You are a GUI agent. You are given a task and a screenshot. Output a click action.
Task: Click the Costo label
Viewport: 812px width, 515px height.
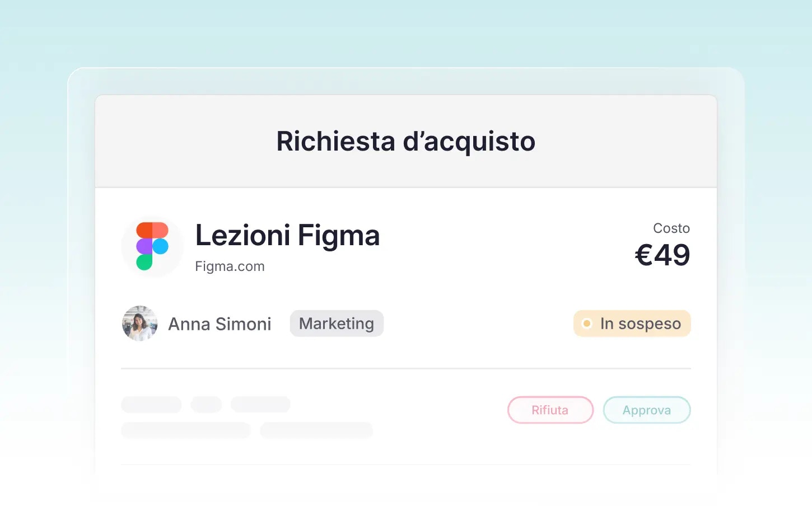click(x=671, y=228)
